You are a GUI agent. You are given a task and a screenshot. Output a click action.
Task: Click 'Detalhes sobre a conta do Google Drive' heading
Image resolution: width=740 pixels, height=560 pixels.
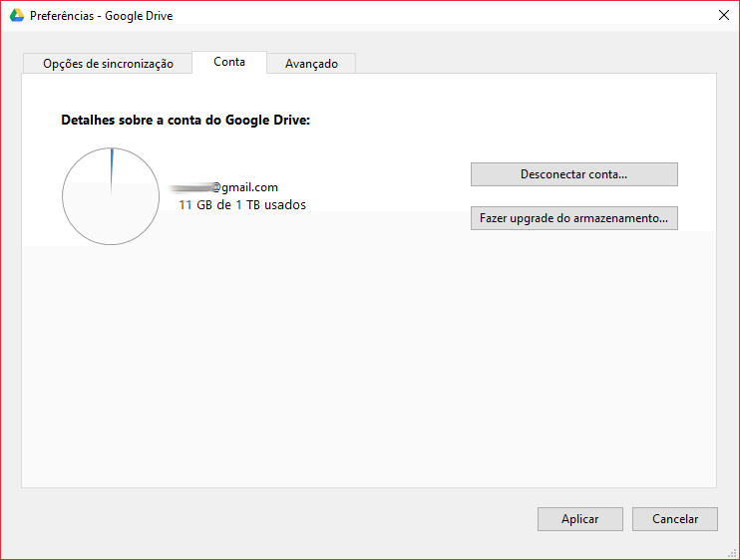185,121
